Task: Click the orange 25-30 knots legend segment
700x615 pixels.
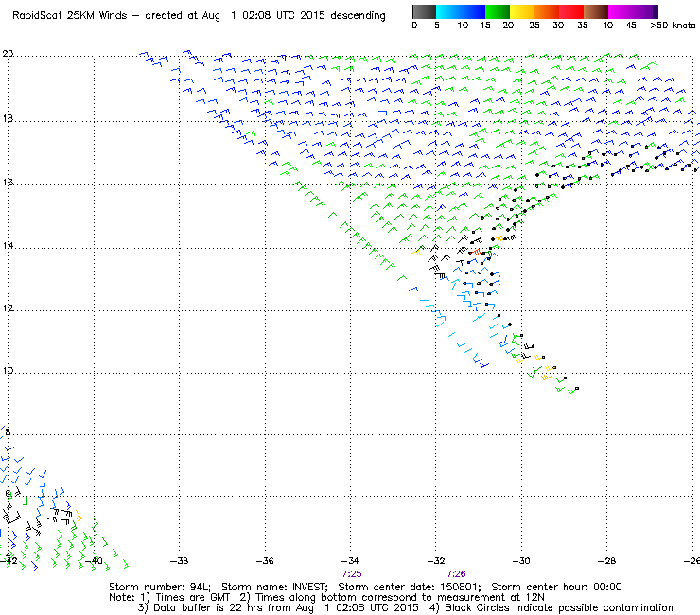Action: pos(547,11)
